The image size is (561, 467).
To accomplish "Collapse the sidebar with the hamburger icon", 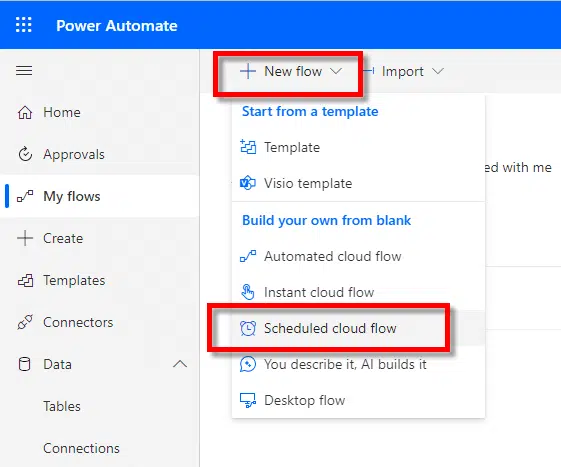I will point(24,71).
